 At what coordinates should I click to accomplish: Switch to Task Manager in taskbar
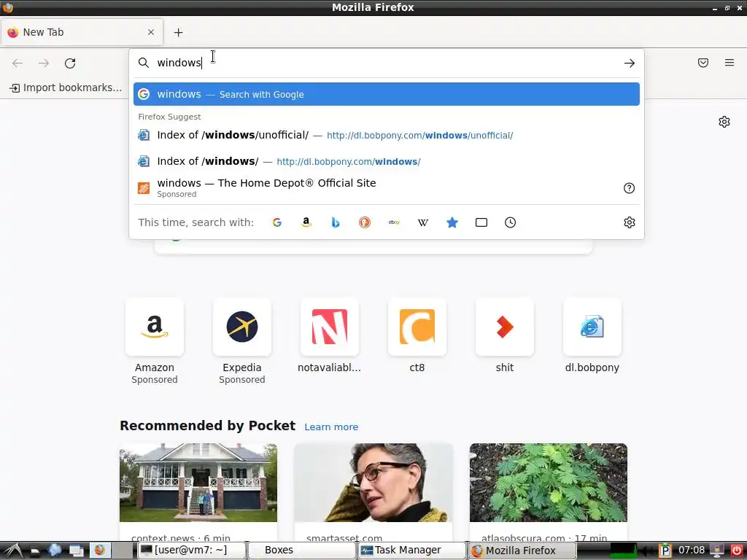pos(412,551)
